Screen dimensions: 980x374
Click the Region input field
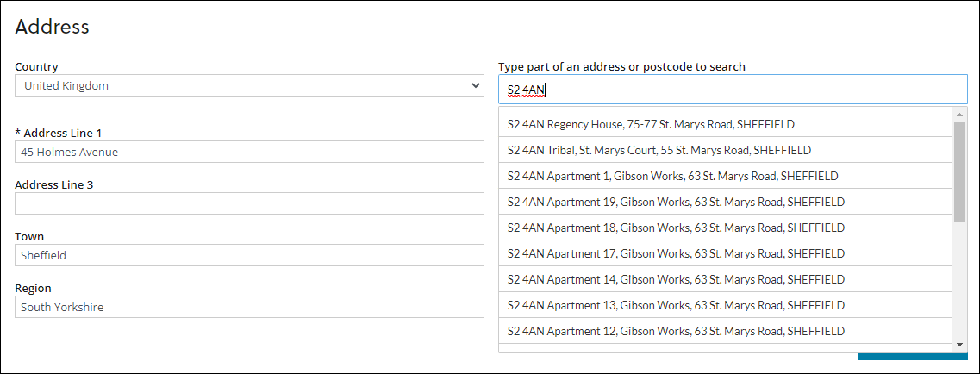click(x=249, y=307)
